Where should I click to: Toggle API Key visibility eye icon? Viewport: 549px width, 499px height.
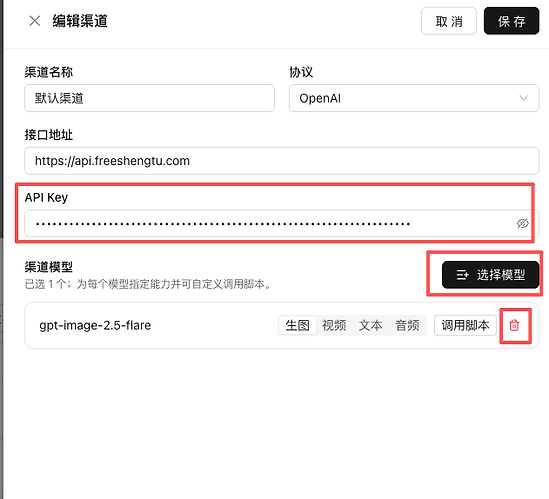(x=522, y=223)
